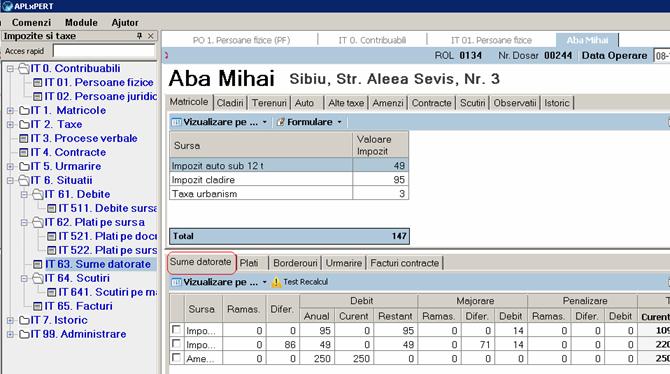Select IT 63. Sume datorate in tree
The image size is (670, 374).
(98, 264)
